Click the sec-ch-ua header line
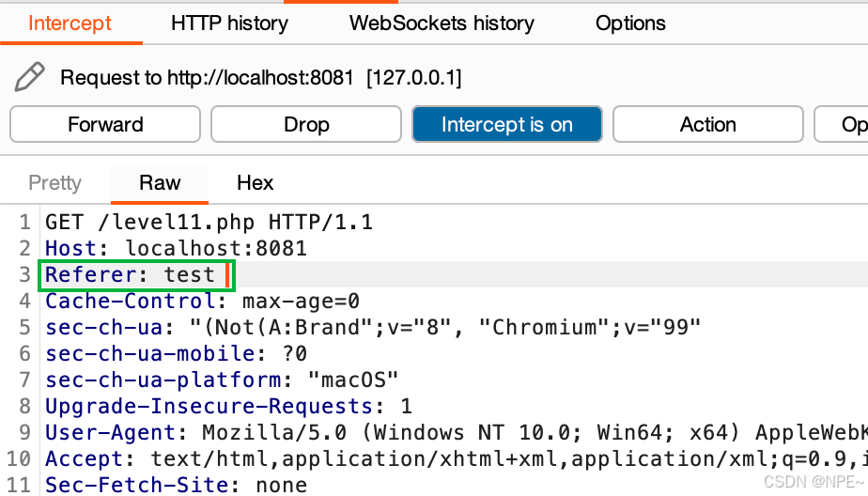Screen dimensions: 868x496 click(373, 327)
